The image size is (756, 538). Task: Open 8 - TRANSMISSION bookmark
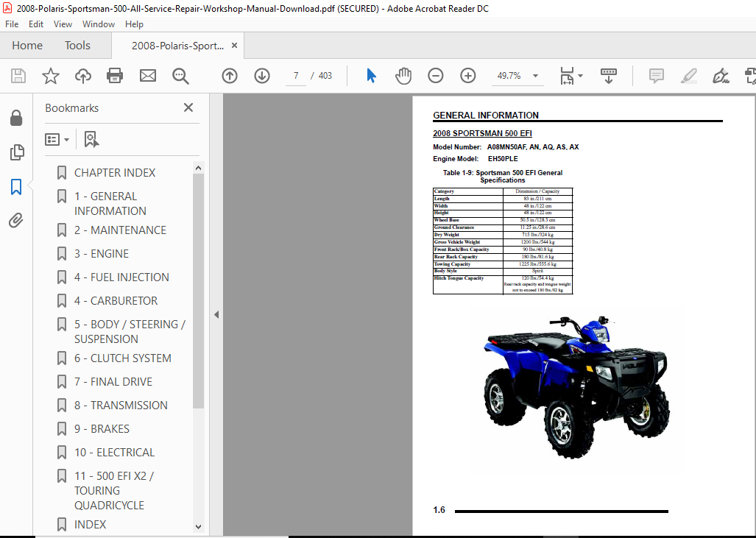(x=121, y=406)
